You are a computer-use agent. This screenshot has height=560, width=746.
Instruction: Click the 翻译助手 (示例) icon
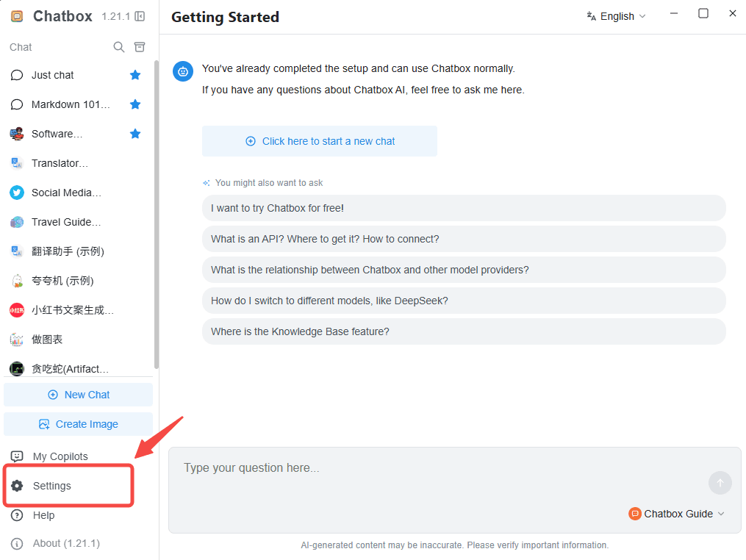[17, 251]
